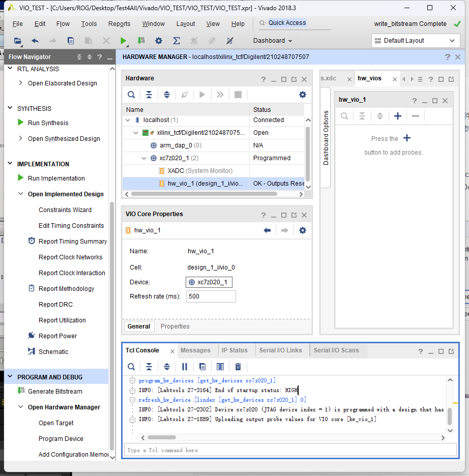
Task: Click the Sigma reports icon in toolbar
Action: pos(177,41)
